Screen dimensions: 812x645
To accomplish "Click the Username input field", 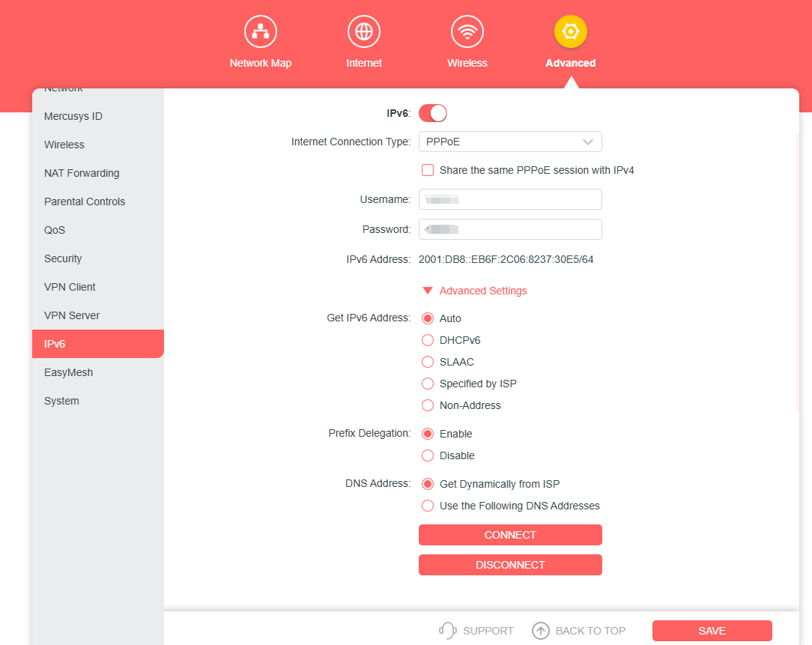I will coord(510,199).
